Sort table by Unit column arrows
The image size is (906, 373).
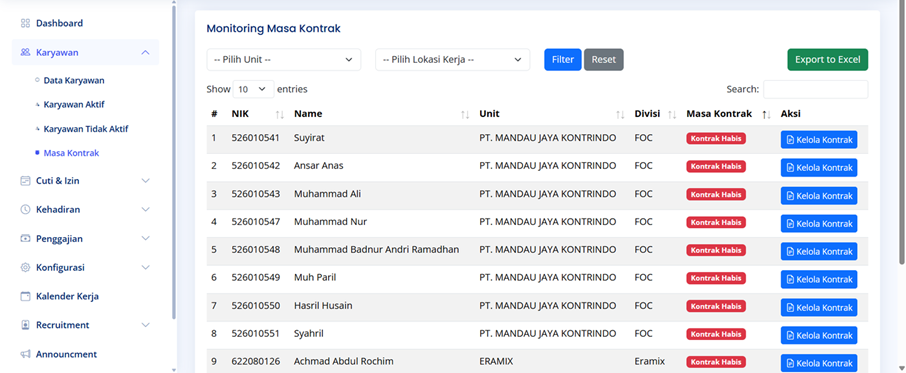point(620,114)
